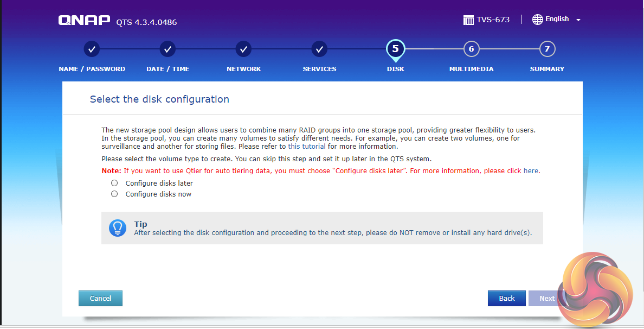644x329 pixels.
Task: Open the 'this tutorial' link
Action: (306, 147)
